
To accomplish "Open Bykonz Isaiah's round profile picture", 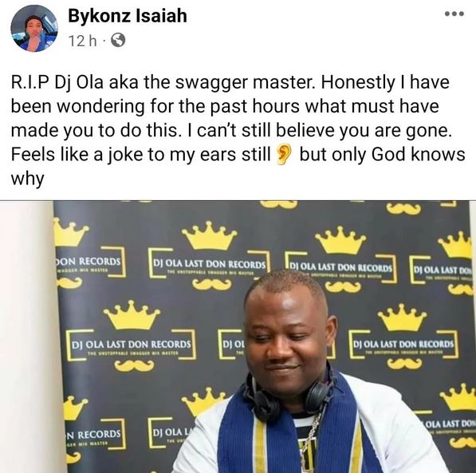I will tap(34, 28).
